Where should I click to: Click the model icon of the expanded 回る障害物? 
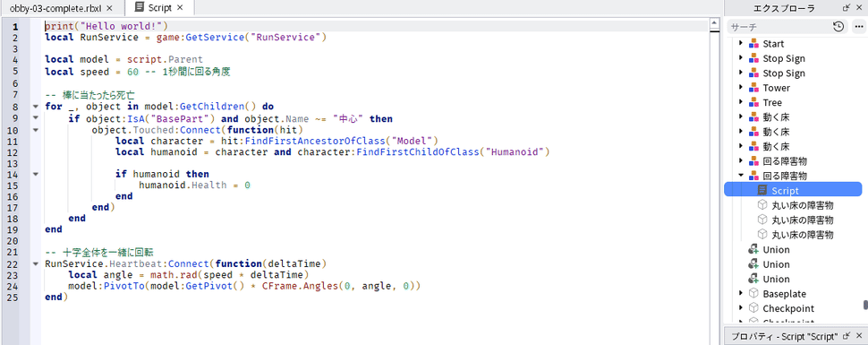pyautogui.click(x=753, y=176)
